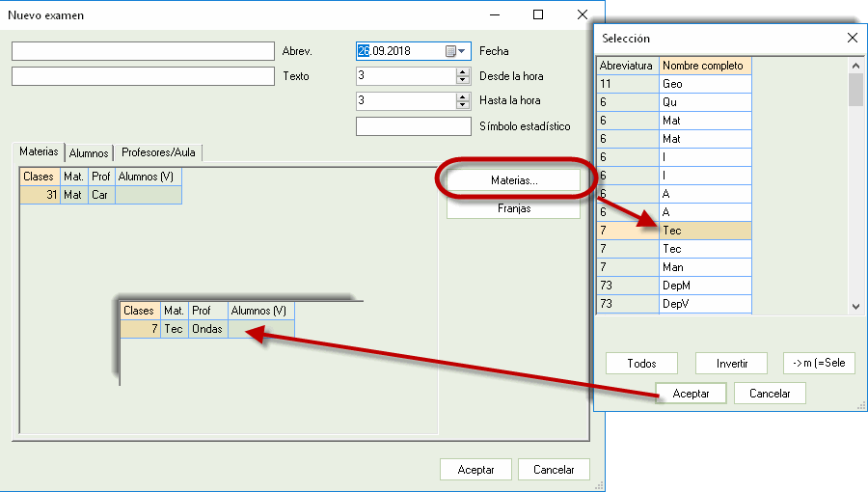Close the Selección window
This screenshot has width=868, height=492.
click(853, 38)
